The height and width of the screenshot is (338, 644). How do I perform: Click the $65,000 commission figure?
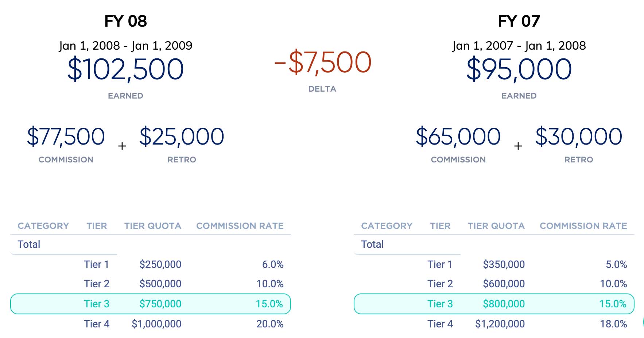[x=458, y=137]
